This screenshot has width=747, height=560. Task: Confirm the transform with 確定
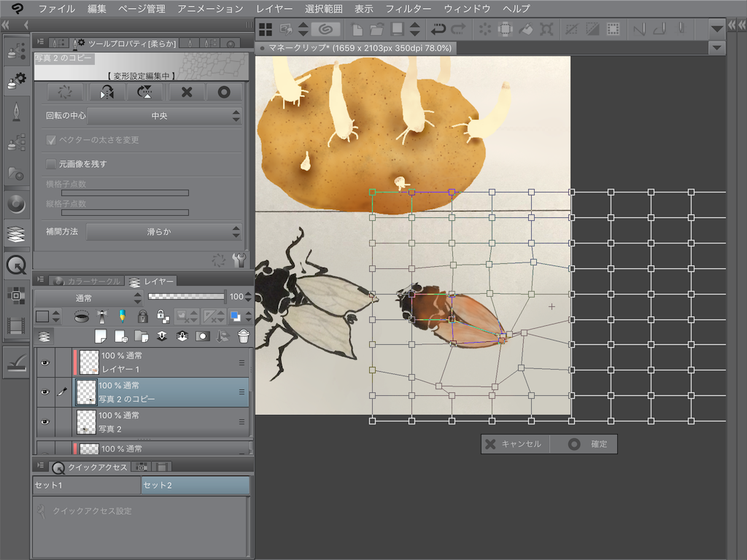tap(584, 444)
